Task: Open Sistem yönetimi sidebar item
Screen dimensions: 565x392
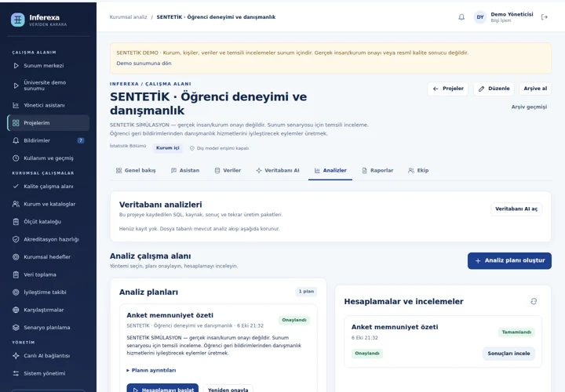Action: coord(49,373)
